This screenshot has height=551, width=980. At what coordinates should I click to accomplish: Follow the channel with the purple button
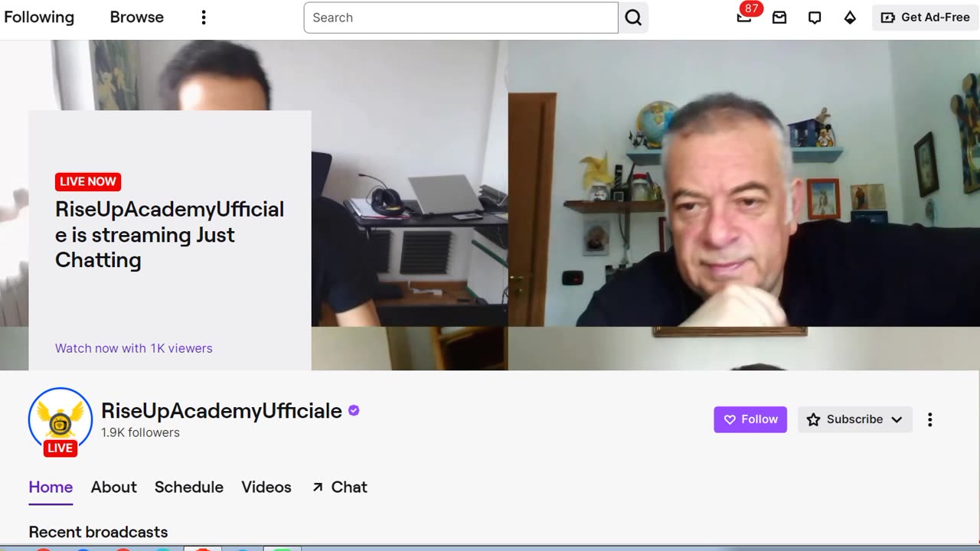(x=750, y=419)
